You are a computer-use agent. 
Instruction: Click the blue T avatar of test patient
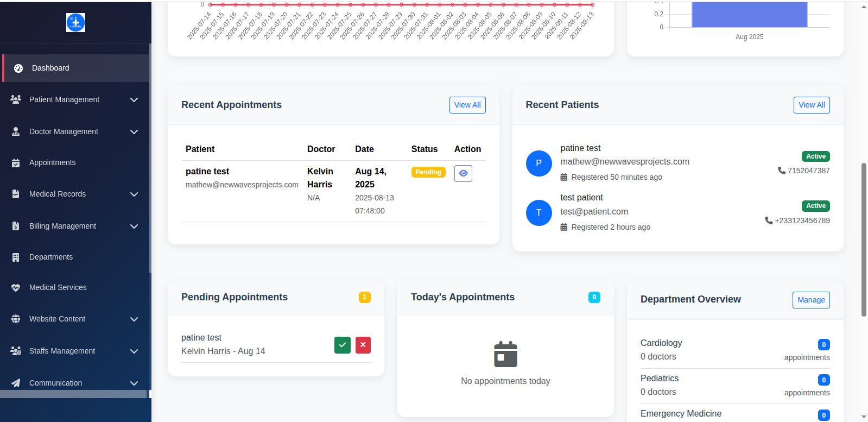(539, 213)
